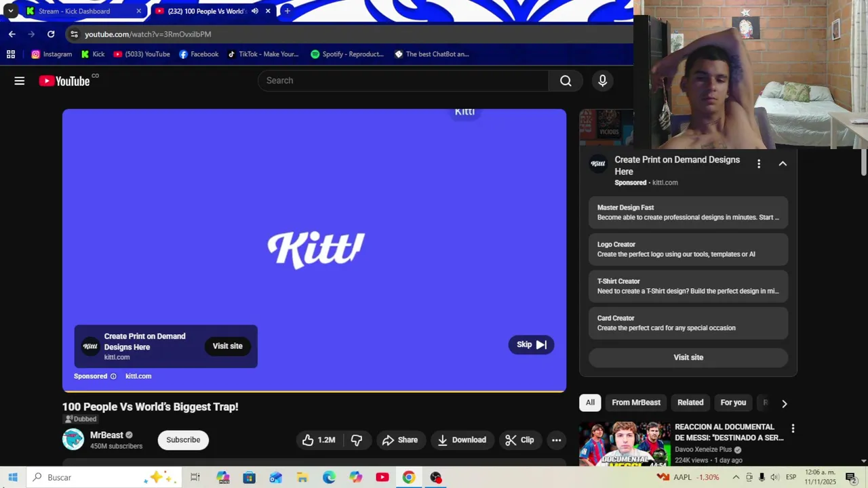The image size is (868, 488).
Task: Open a new browser tab
Action: pyautogui.click(x=288, y=11)
